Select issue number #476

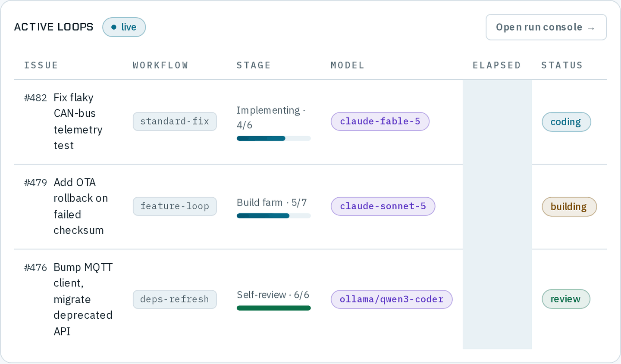(x=35, y=268)
